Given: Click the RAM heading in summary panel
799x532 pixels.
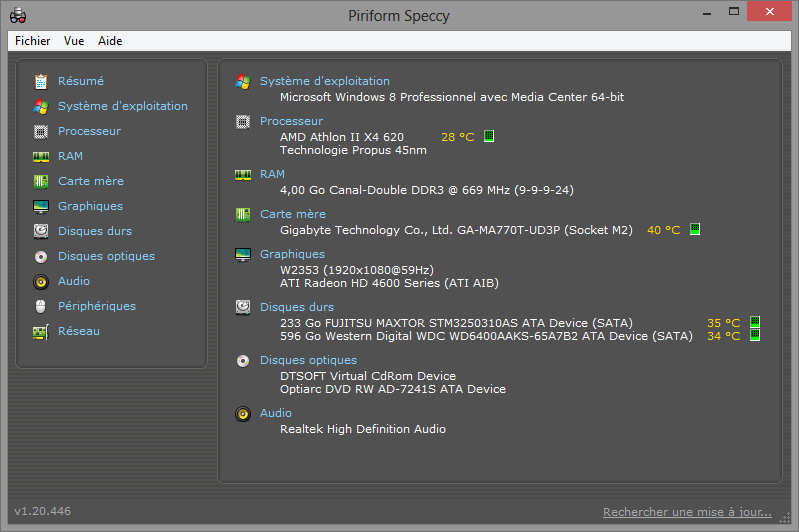Looking at the screenshot, I should coord(273,174).
